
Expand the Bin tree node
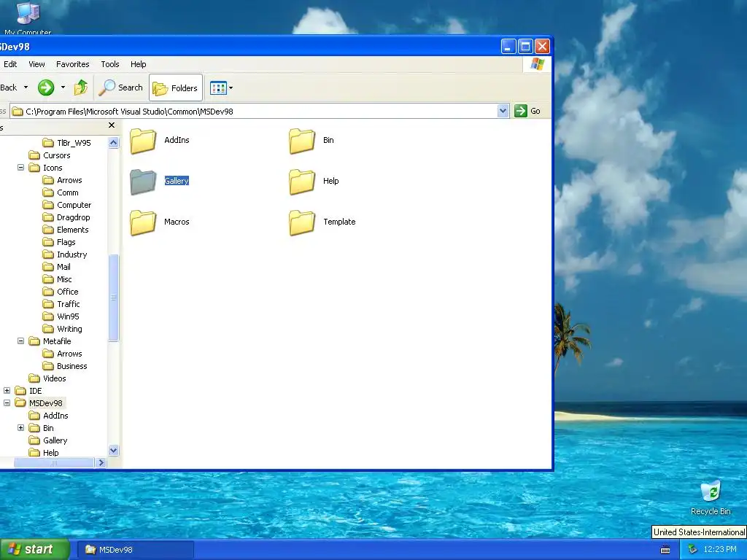pos(21,427)
